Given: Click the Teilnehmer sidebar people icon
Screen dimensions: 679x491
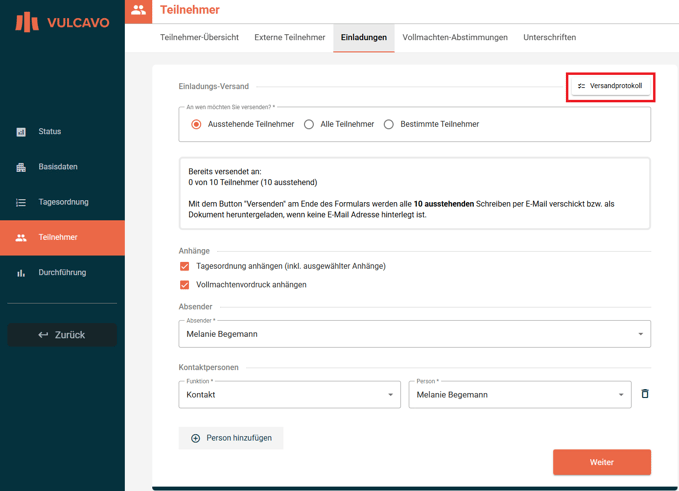Looking at the screenshot, I should coord(21,238).
